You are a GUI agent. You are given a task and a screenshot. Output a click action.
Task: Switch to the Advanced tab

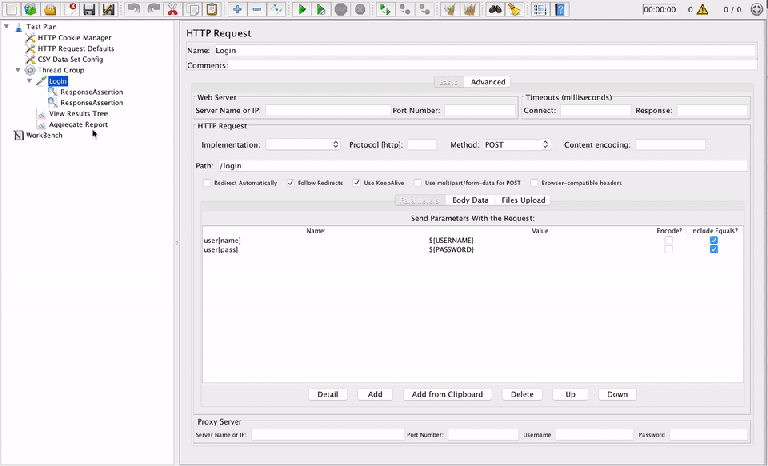coord(487,82)
